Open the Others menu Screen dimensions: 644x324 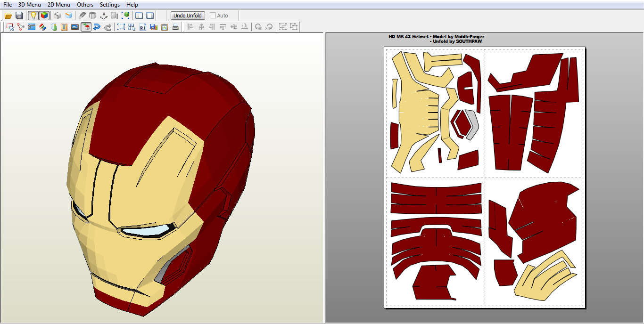pyautogui.click(x=85, y=5)
